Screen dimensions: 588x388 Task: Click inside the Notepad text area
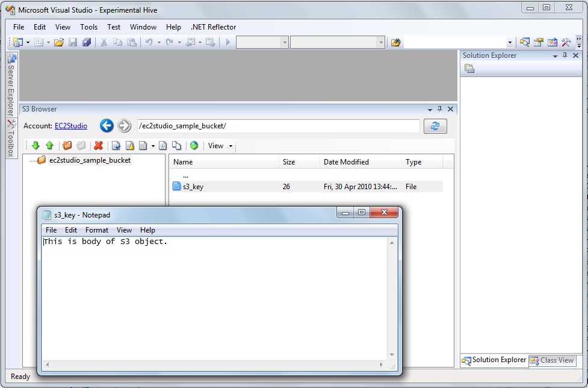pos(214,298)
